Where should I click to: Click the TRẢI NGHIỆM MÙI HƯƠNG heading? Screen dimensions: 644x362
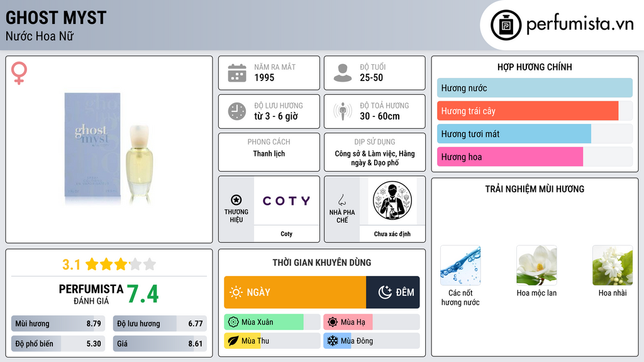click(535, 189)
